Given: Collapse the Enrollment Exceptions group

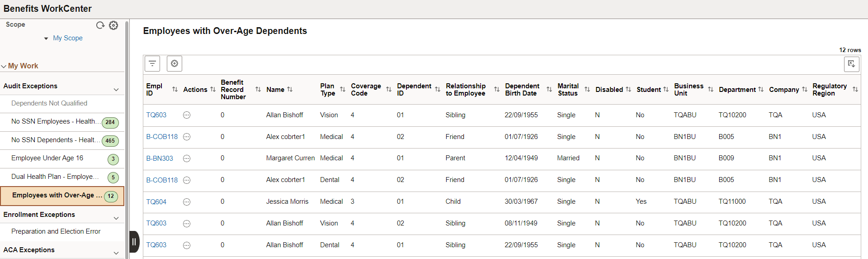Looking at the screenshot, I should coord(116,218).
